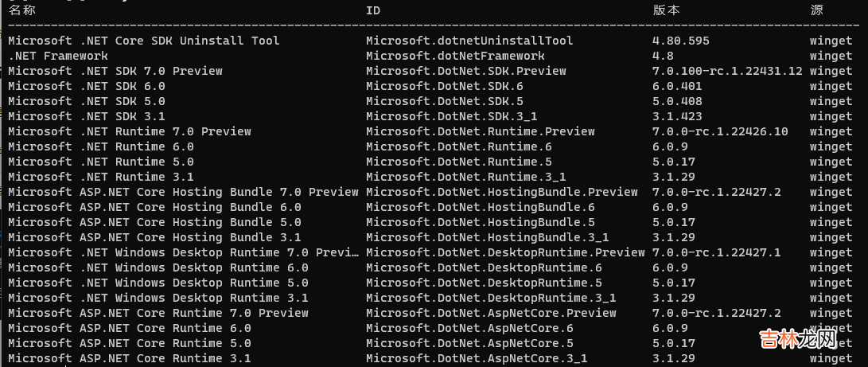The height and width of the screenshot is (367, 868).
Task: Select the Microsoft.DotNet.AspNetCore.5 package ID
Action: coord(469,343)
